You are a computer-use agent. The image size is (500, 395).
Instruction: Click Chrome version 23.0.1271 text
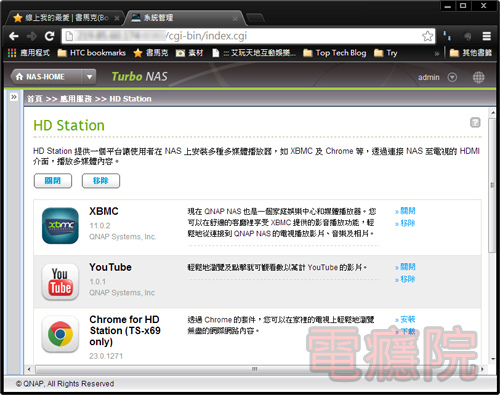click(x=106, y=356)
